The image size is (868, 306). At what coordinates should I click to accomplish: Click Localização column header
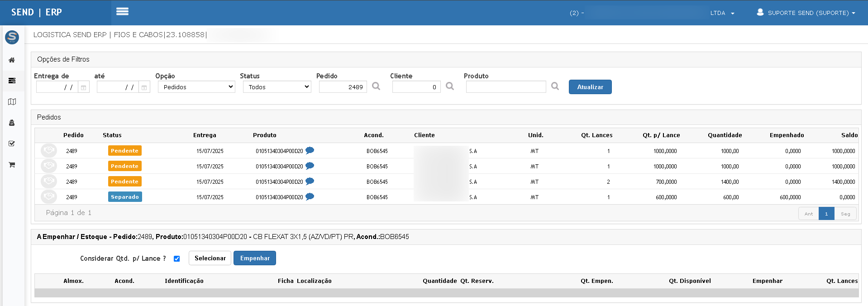[x=314, y=281]
